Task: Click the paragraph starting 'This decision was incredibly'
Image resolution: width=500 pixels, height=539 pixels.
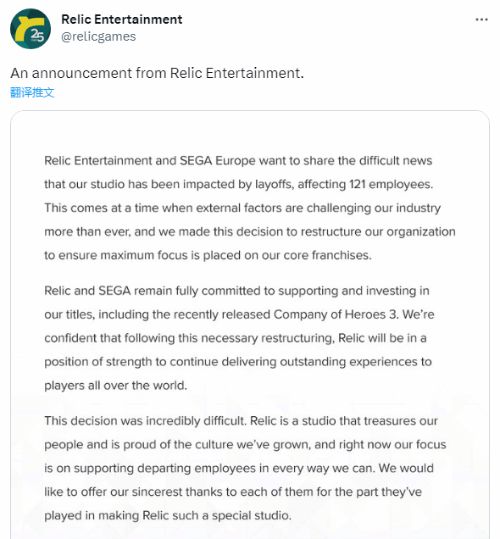Action: pyautogui.click(x=245, y=468)
